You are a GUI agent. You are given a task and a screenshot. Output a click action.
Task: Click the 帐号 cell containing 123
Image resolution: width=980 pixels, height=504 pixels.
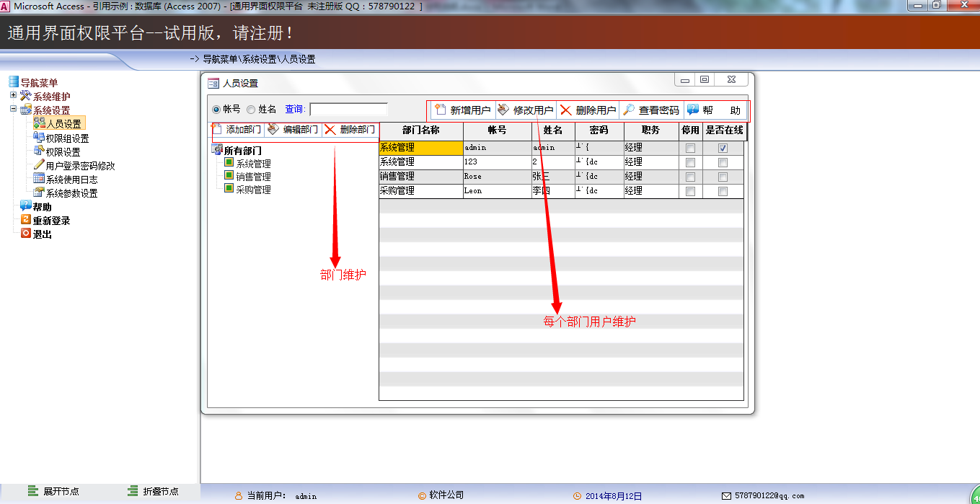(498, 162)
